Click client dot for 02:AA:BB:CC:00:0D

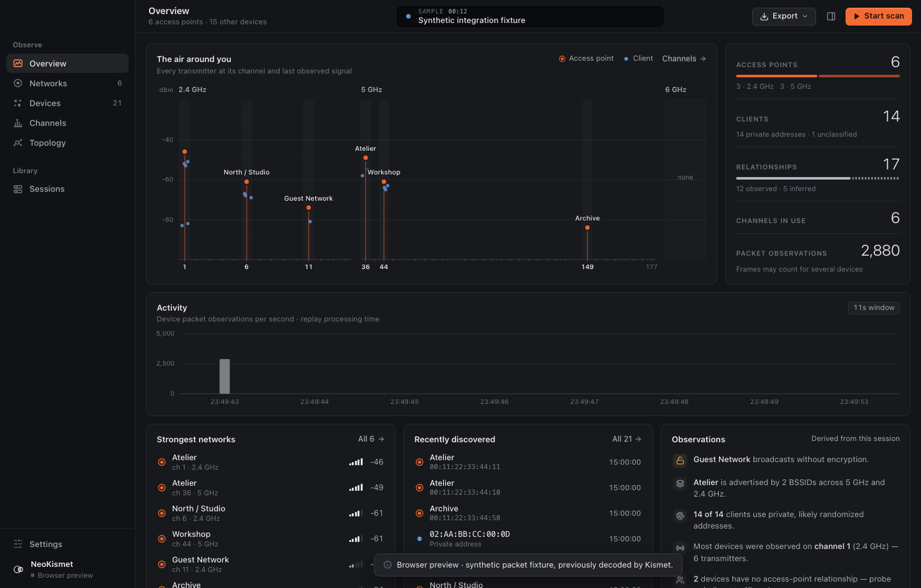420,539
